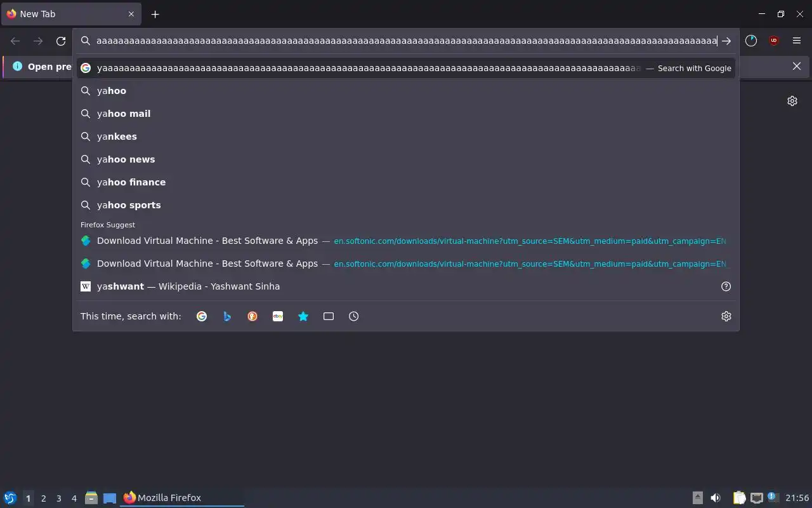Viewport: 812px width, 508px height.
Task: Search in Bookmarks using the star icon
Action: pyautogui.click(x=303, y=316)
